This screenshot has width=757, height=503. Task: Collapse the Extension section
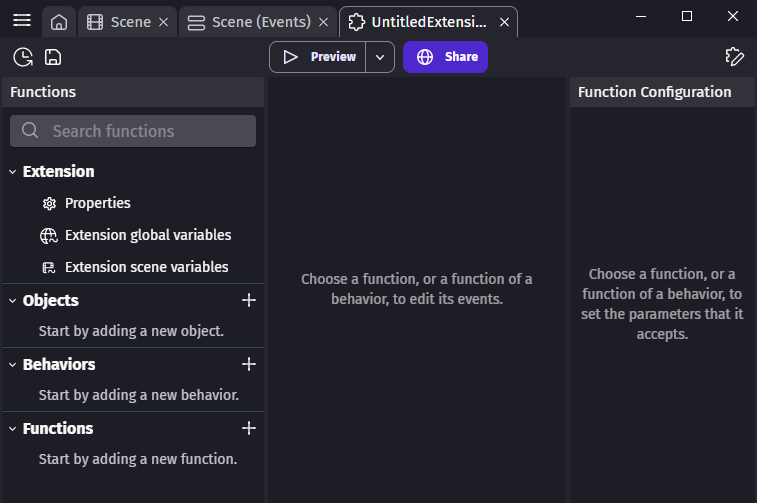13,172
